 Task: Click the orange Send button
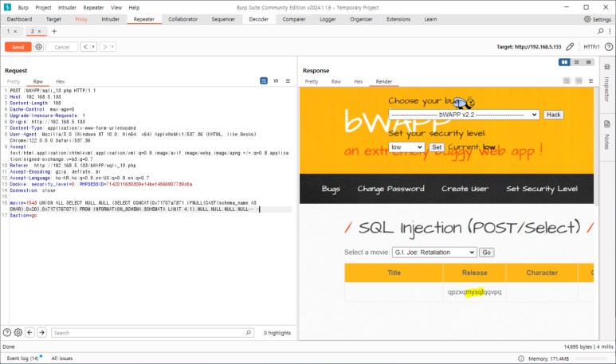pyautogui.click(x=18, y=47)
